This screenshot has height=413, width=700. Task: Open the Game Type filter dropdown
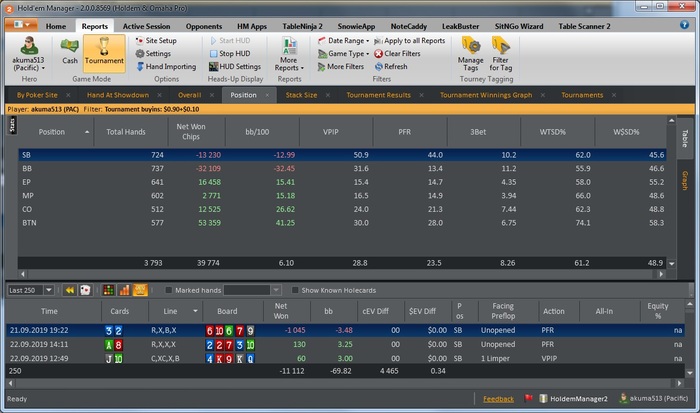pos(343,54)
